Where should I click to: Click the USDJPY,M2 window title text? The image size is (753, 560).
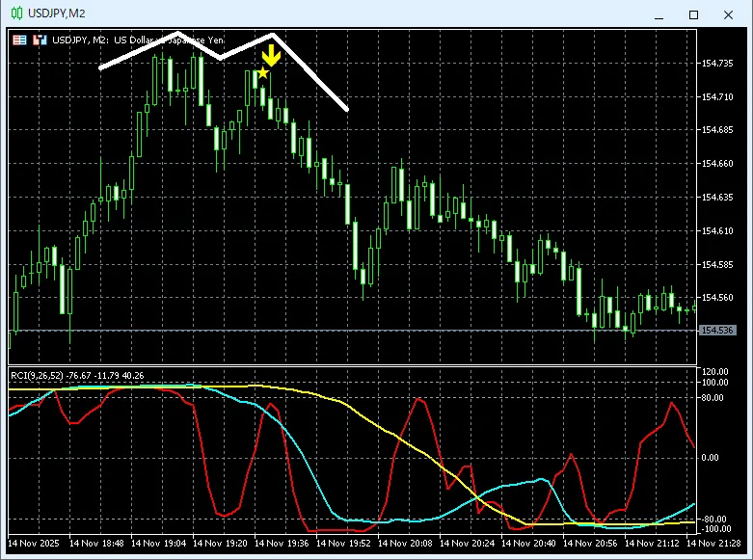[x=57, y=13]
